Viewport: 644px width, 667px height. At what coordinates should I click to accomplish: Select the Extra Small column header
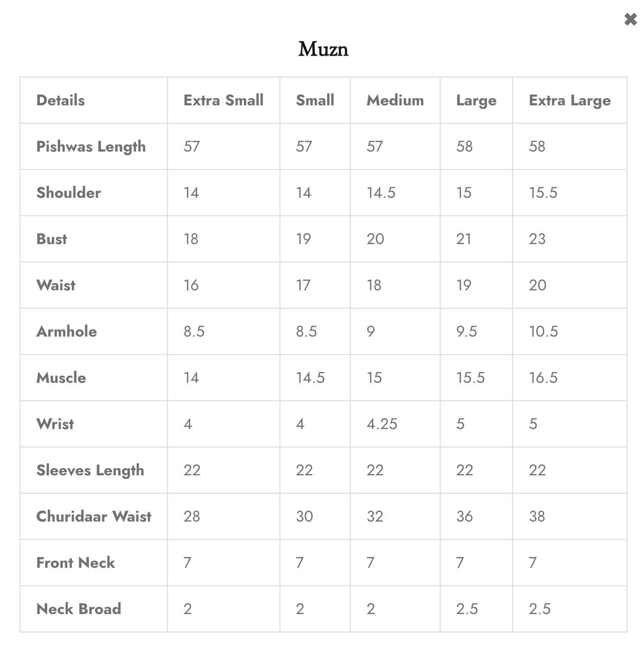coord(223,100)
